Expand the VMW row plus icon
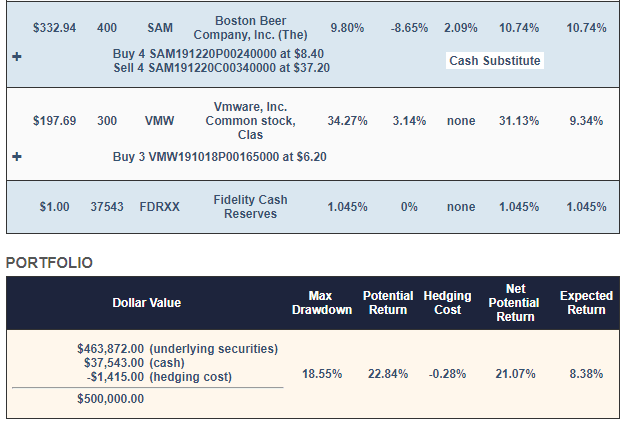Screen dimensions: 627x427 coord(16,157)
